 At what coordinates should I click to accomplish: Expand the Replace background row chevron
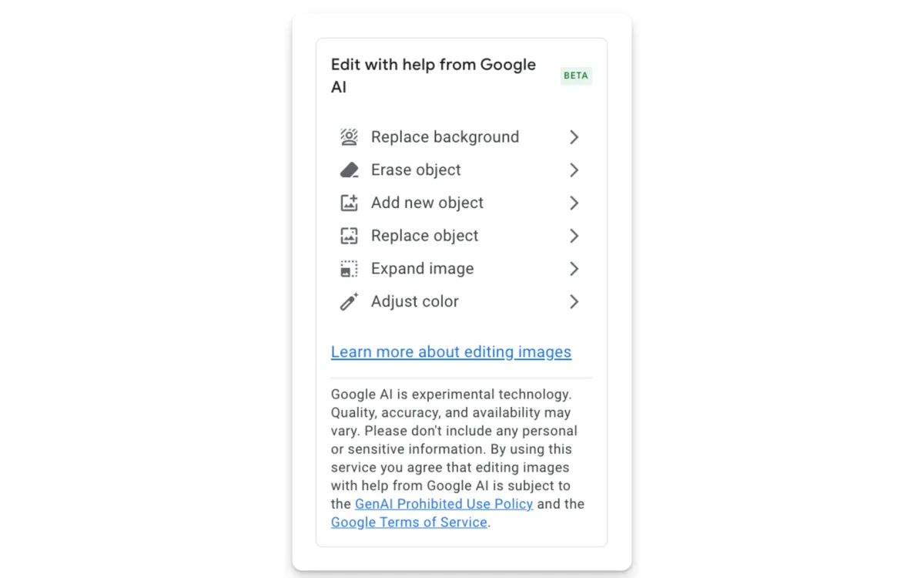click(x=574, y=136)
